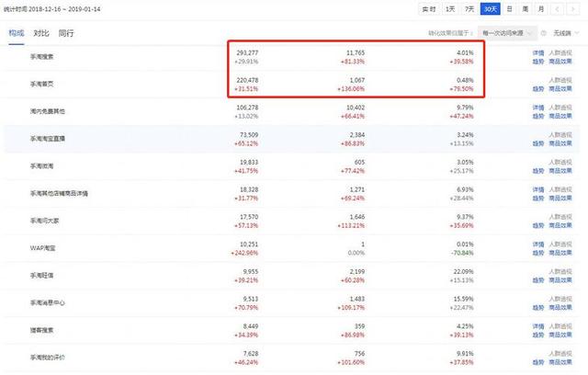Go to the next date period arrow

click(572, 9)
